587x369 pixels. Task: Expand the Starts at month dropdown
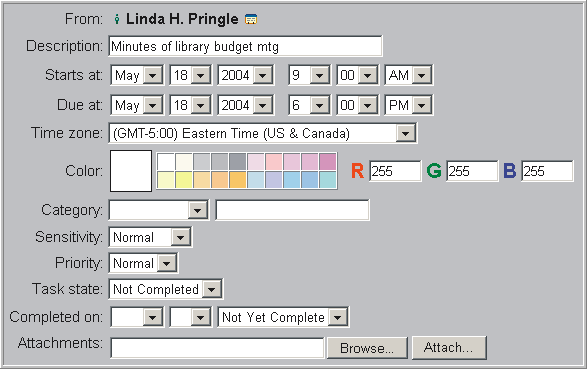pos(137,75)
